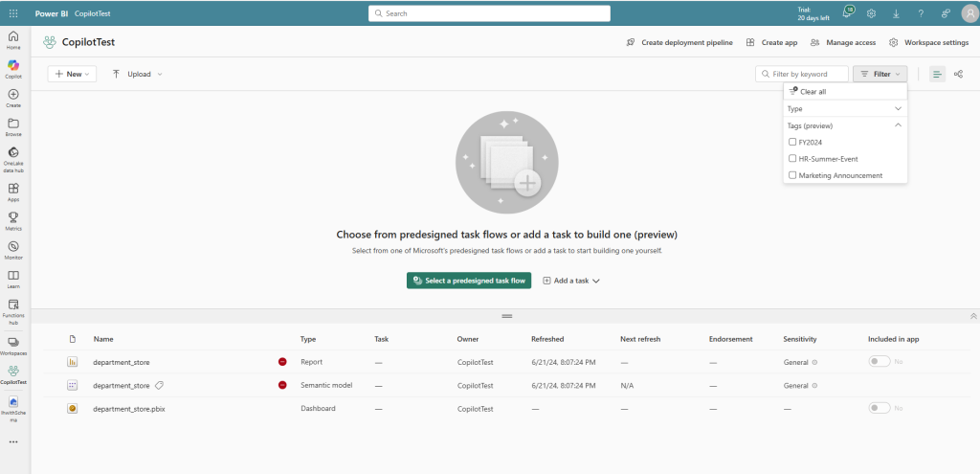Go to Home in sidebar
980x474 pixels.
point(13,40)
